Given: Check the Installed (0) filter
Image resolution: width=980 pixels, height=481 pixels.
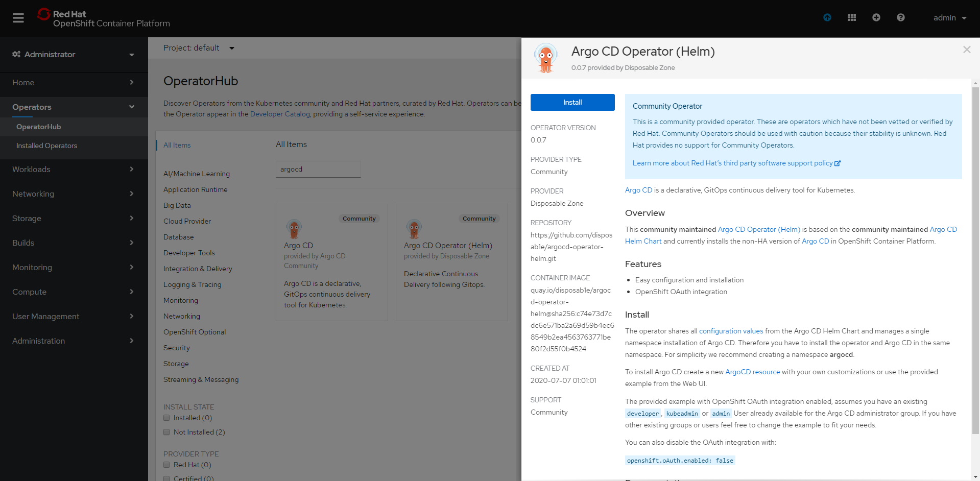Looking at the screenshot, I should tap(166, 418).
